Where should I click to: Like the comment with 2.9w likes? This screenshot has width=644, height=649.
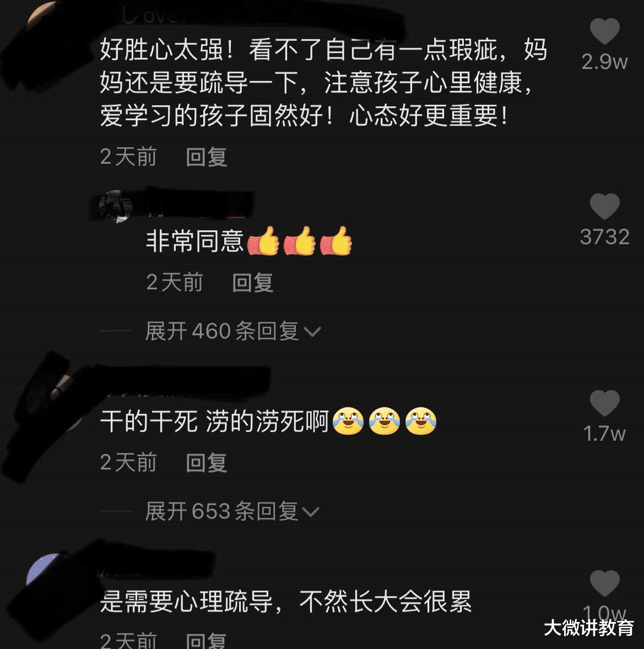pyautogui.click(x=605, y=31)
